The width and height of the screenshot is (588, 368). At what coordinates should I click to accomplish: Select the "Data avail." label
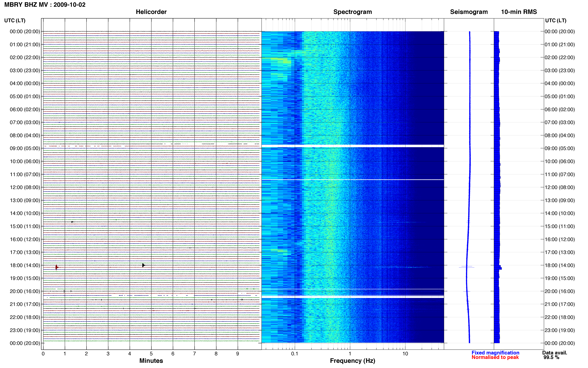555,353
